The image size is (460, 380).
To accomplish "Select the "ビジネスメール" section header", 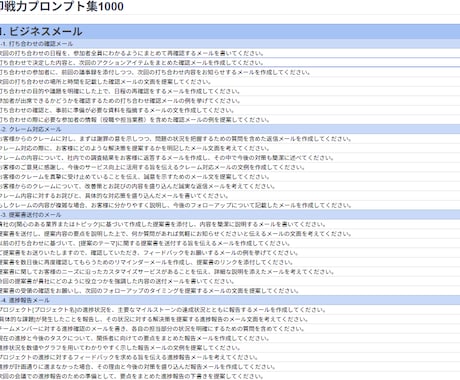I will click(x=230, y=32).
